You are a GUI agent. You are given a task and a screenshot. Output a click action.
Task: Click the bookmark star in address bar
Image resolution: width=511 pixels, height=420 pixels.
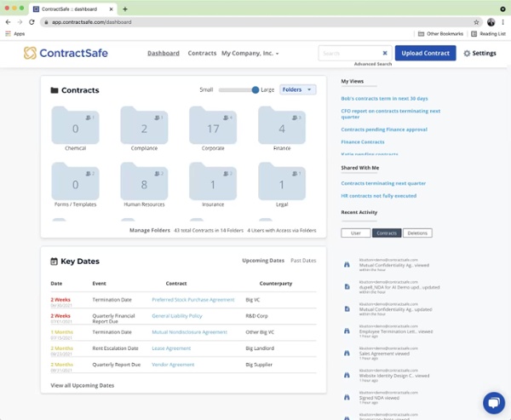tap(476, 22)
